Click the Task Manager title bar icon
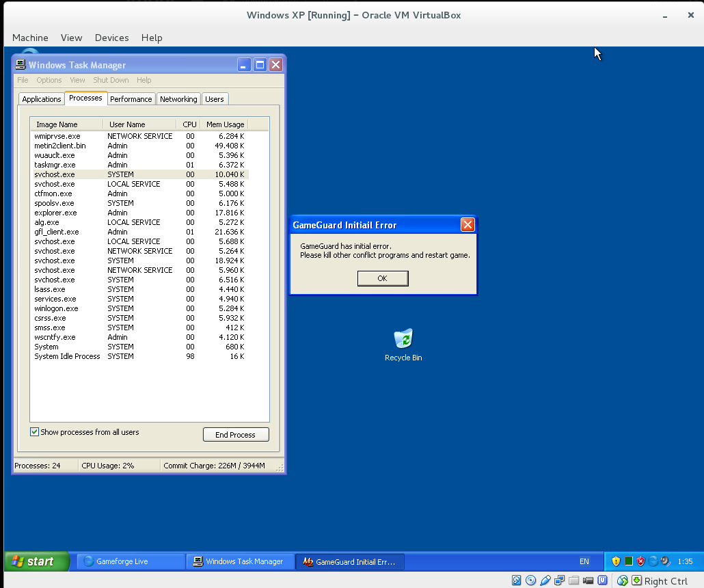704x588 pixels. click(21, 65)
